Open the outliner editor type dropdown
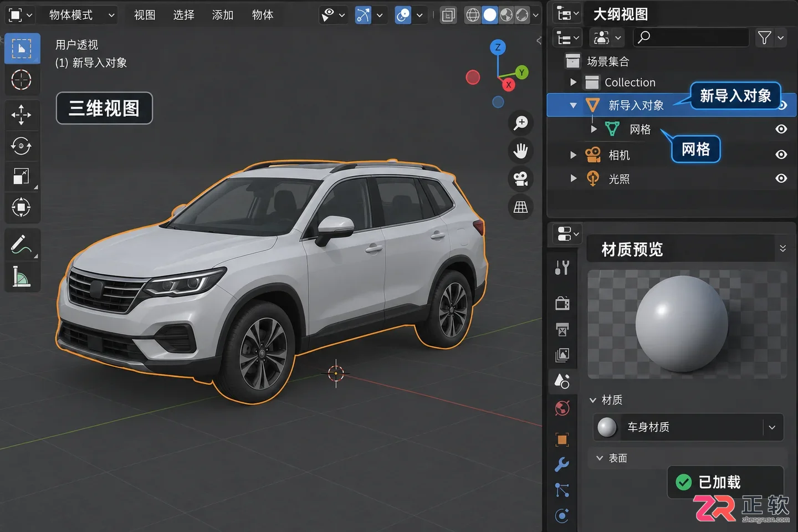The height and width of the screenshot is (532, 798). [567, 14]
